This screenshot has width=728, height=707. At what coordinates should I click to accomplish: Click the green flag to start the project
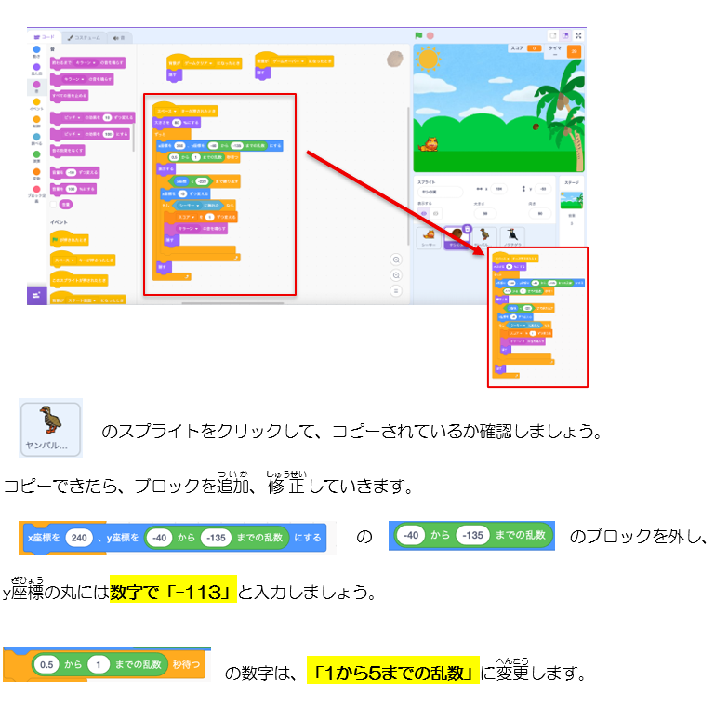tap(417, 36)
